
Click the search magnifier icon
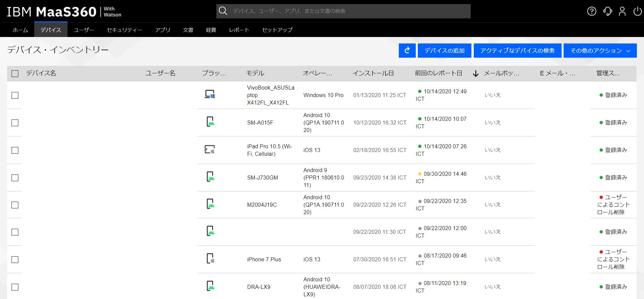pyautogui.click(x=223, y=11)
